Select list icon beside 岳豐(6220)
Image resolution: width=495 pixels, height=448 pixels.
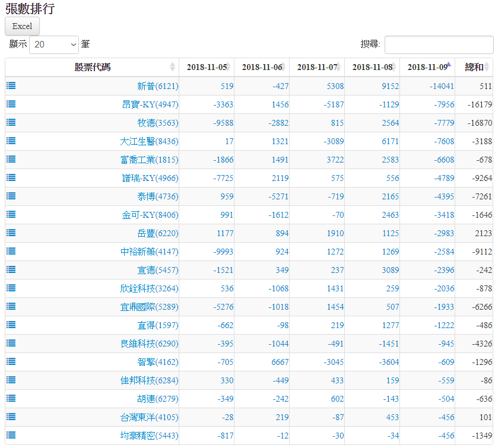[11, 233]
